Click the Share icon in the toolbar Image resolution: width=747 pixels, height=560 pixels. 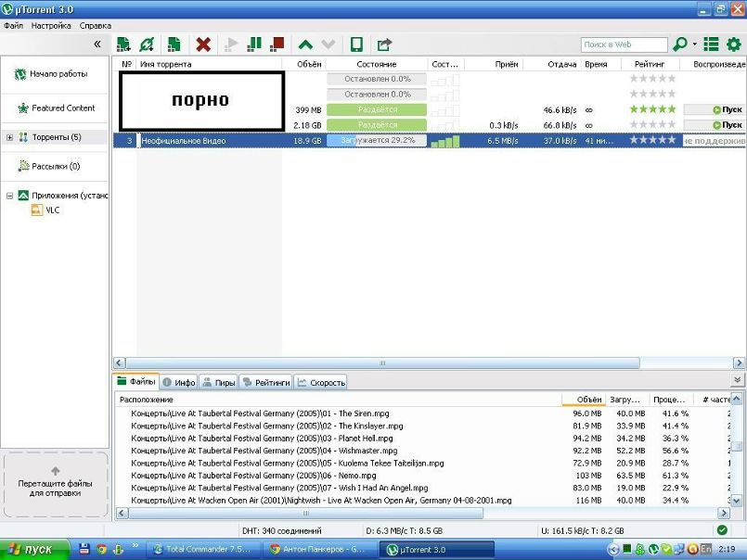click(x=383, y=44)
